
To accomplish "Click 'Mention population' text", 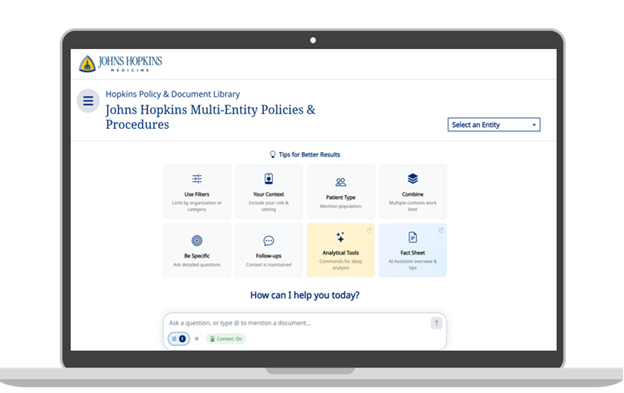I will [x=341, y=206].
